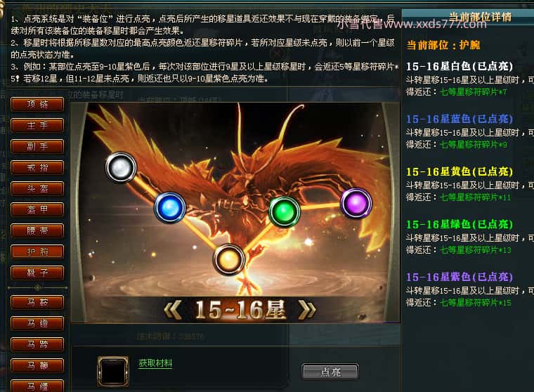534x392 pixels.
Task: Select the 马蹄 mount slot
Action: [x=37, y=344]
